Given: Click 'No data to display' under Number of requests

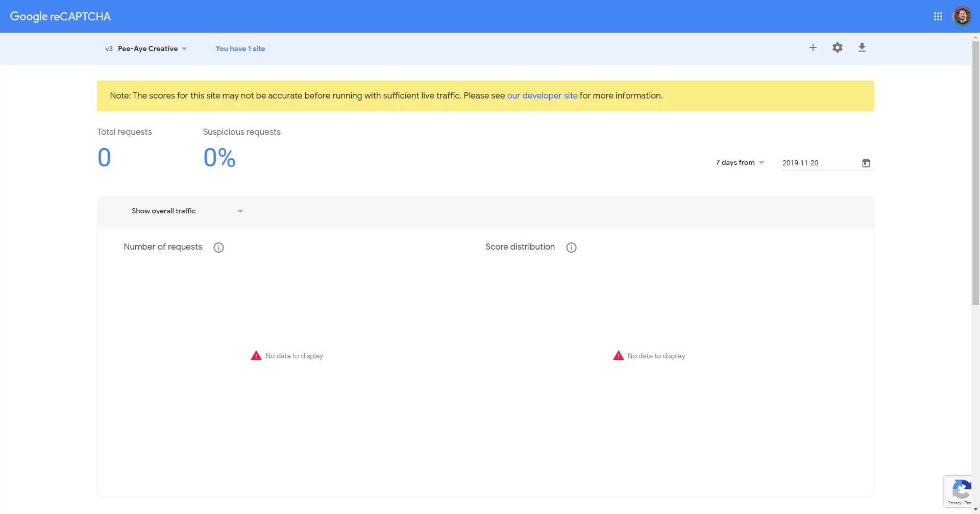Looking at the screenshot, I should [x=294, y=356].
